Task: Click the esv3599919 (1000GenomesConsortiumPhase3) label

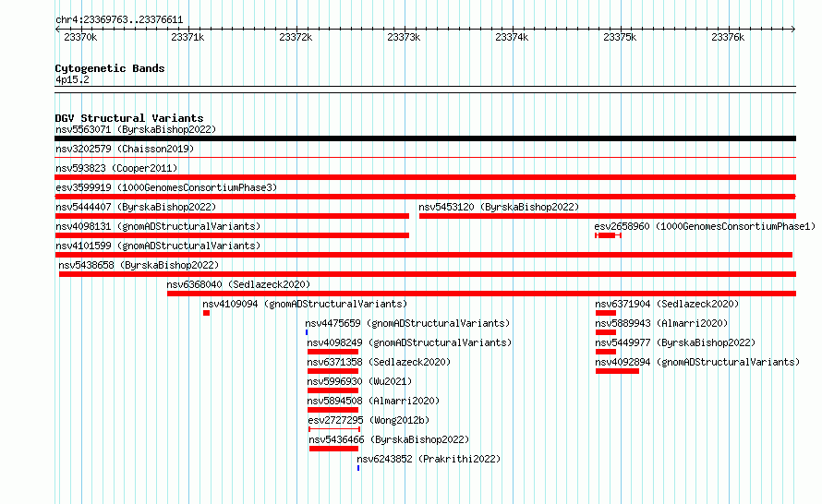Action: (x=166, y=187)
